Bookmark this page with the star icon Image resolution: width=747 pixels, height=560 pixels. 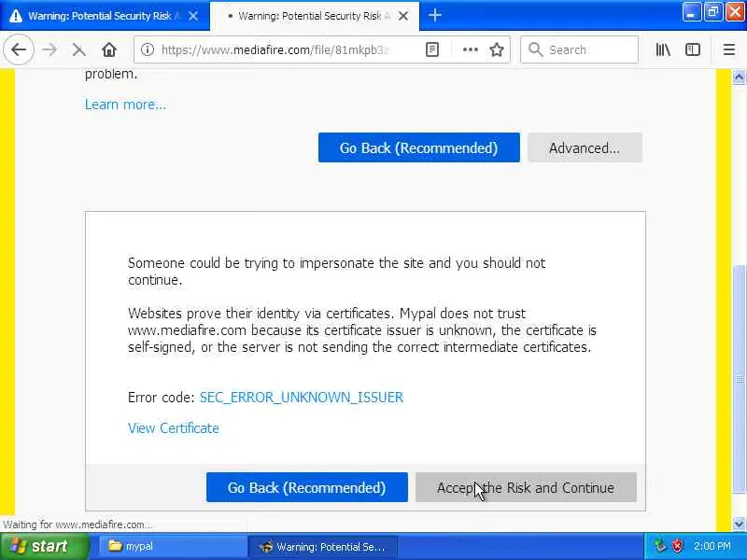tap(497, 49)
